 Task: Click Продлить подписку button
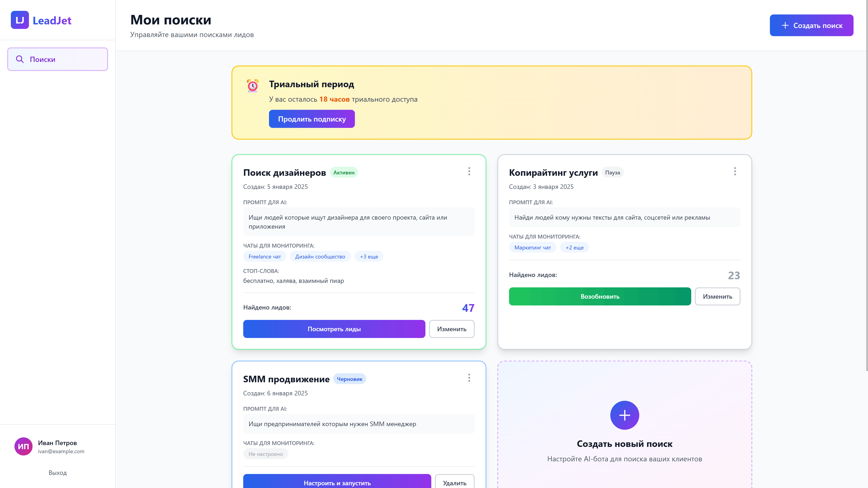(x=311, y=119)
